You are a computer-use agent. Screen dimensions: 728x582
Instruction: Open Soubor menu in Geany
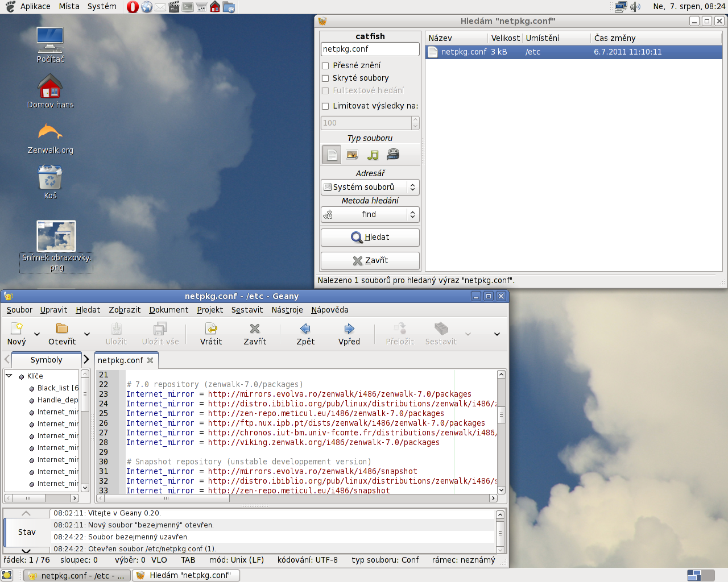19,310
